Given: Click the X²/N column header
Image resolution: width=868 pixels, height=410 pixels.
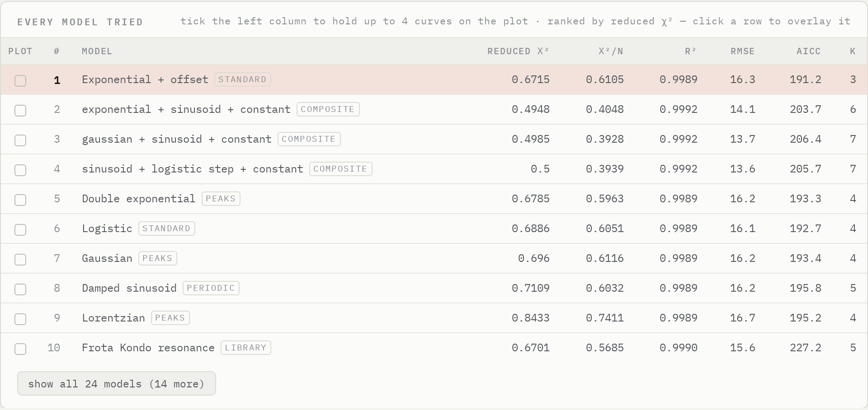Looking at the screenshot, I should pos(611,51).
